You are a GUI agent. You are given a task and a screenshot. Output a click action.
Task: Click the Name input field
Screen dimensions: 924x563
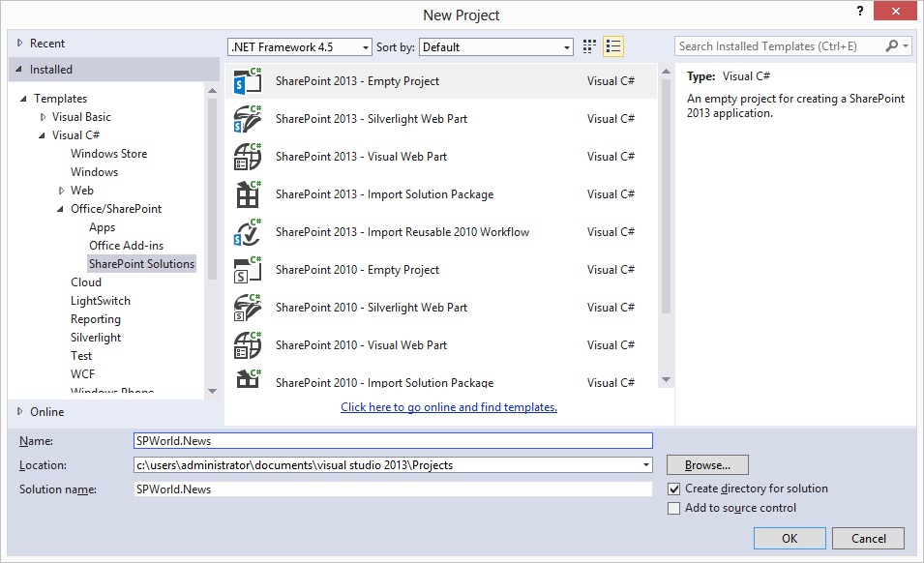pos(393,440)
